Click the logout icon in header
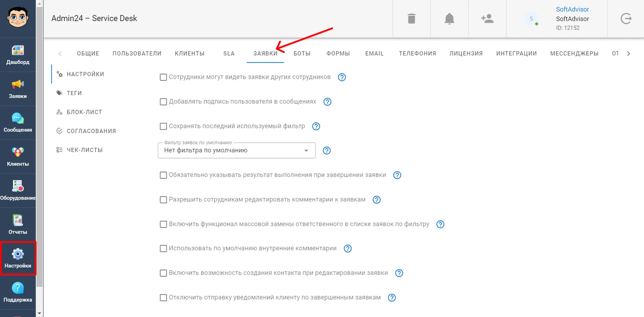The height and width of the screenshot is (317, 644). (x=626, y=18)
